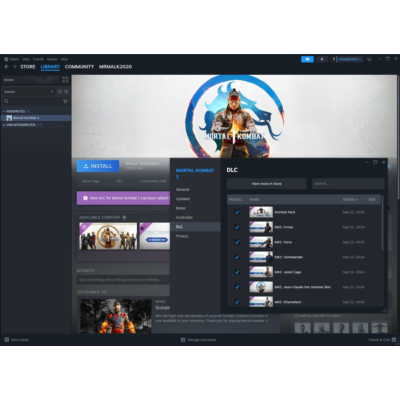This screenshot has width=400, height=400.
Task: Open the notifications bell icon
Action: 322,59
